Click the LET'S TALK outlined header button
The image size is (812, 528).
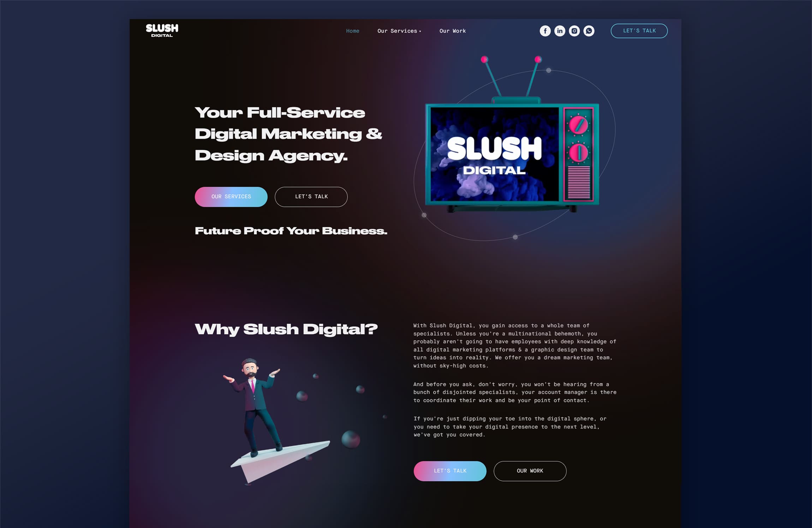pos(639,30)
